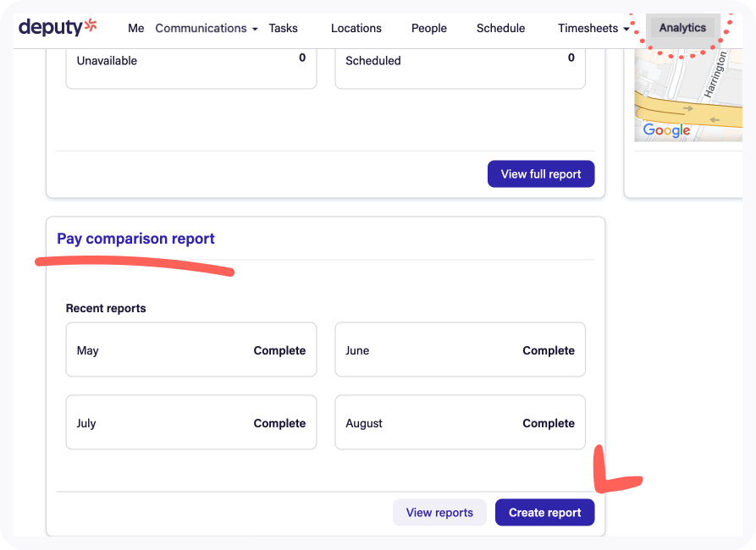Select the July completed report card
Viewport: 756px width, 550px height.
[191, 423]
